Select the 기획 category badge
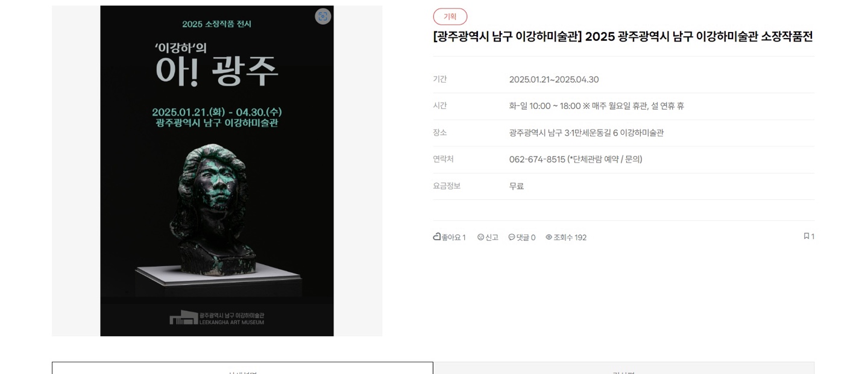 tap(450, 17)
